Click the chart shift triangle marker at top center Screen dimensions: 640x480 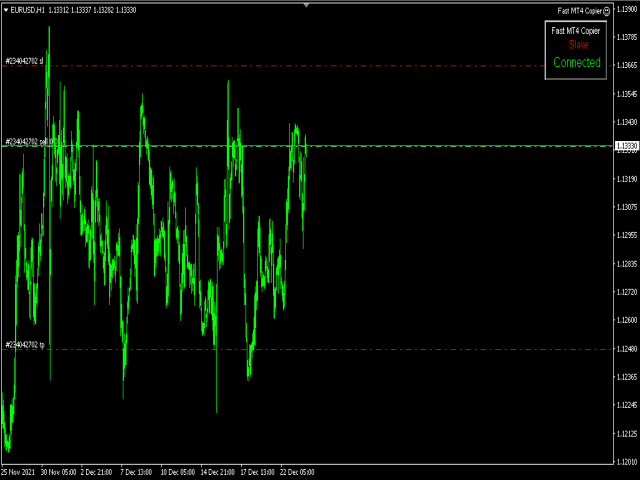point(307,5)
